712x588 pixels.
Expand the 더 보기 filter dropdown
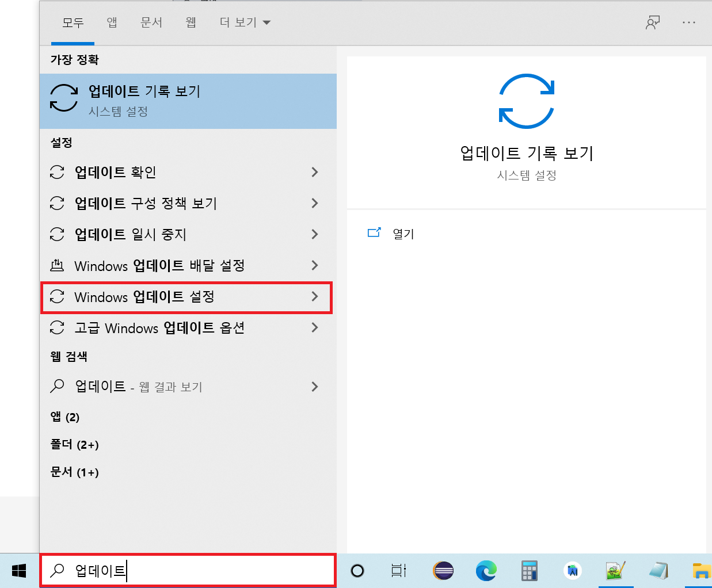pyautogui.click(x=245, y=22)
